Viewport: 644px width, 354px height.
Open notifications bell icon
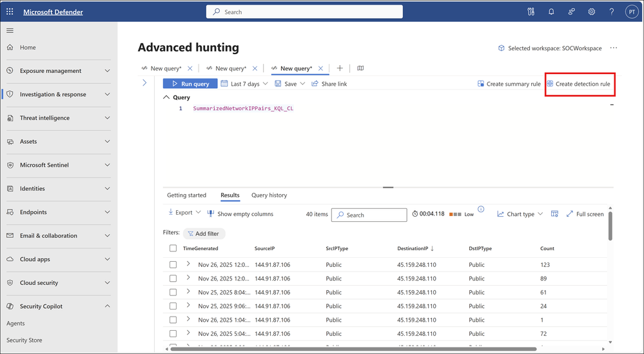click(551, 12)
